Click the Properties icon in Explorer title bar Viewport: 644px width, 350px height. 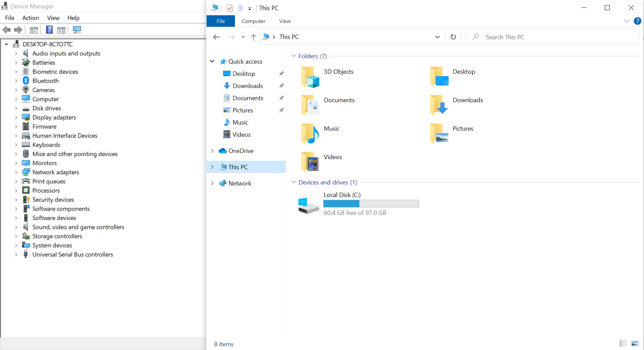(230, 8)
